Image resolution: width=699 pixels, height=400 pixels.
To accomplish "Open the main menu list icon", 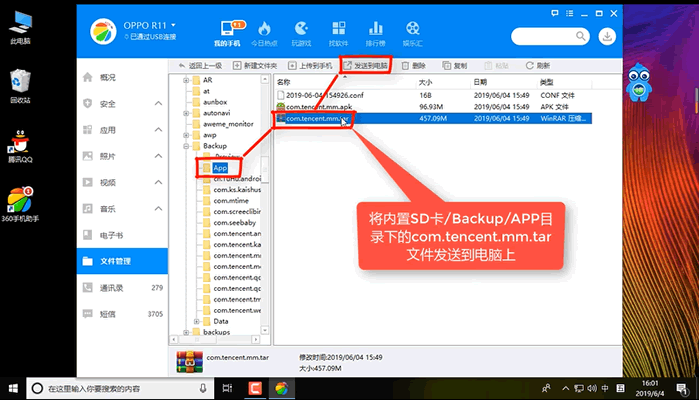I will click(569, 13).
